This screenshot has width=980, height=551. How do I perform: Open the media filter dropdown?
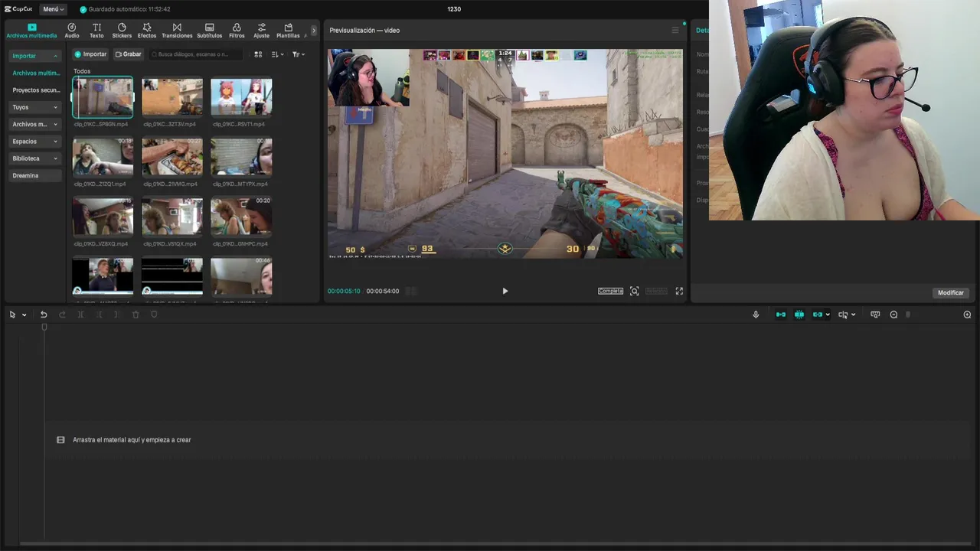click(x=298, y=54)
